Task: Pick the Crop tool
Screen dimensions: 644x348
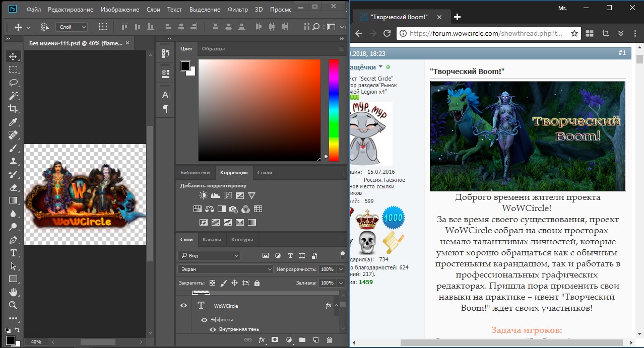Action: [x=14, y=109]
